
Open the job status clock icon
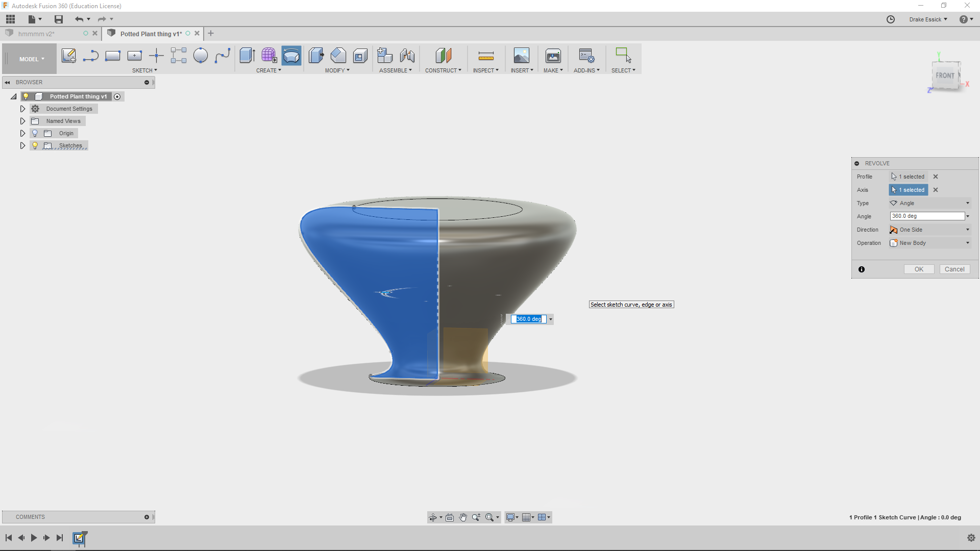click(x=891, y=19)
